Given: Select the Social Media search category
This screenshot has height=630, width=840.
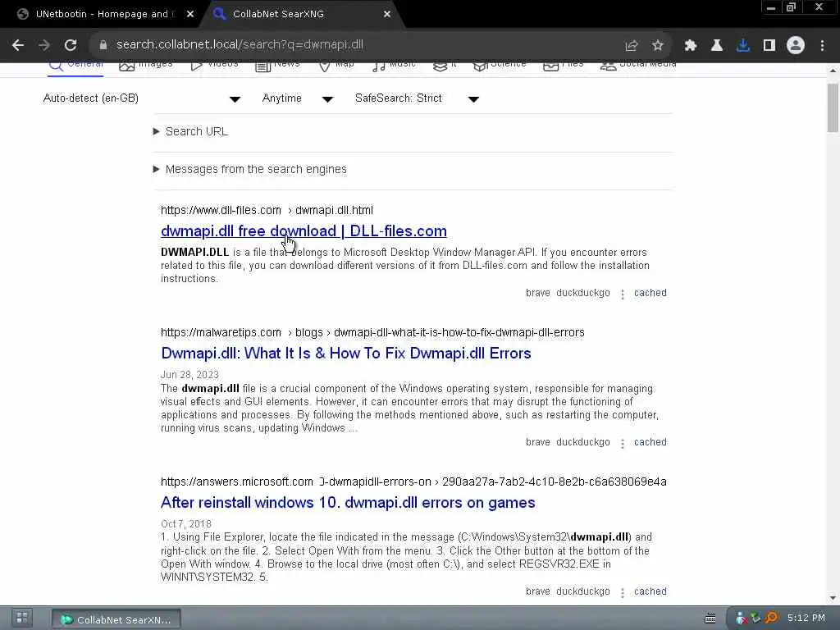Looking at the screenshot, I should (638, 66).
